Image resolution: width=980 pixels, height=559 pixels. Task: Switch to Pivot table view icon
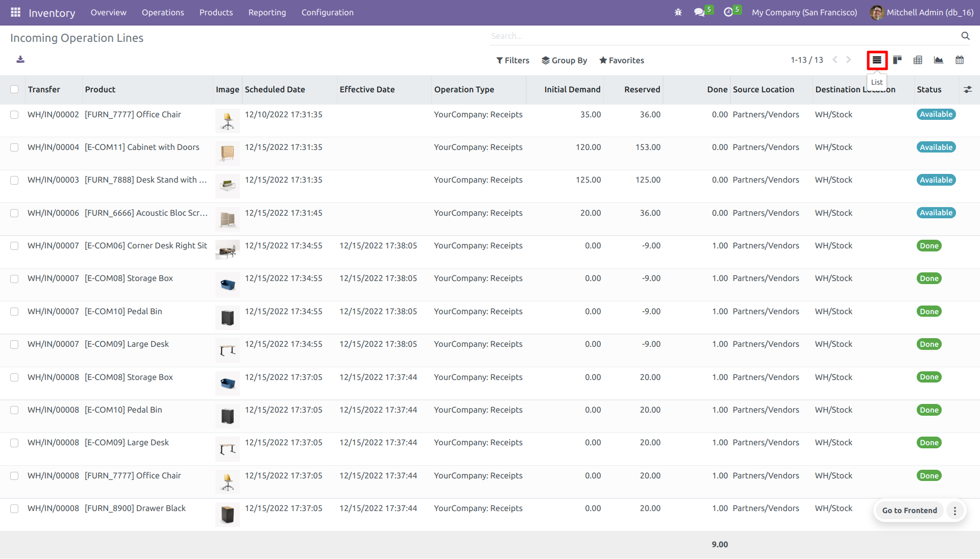pos(918,60)
